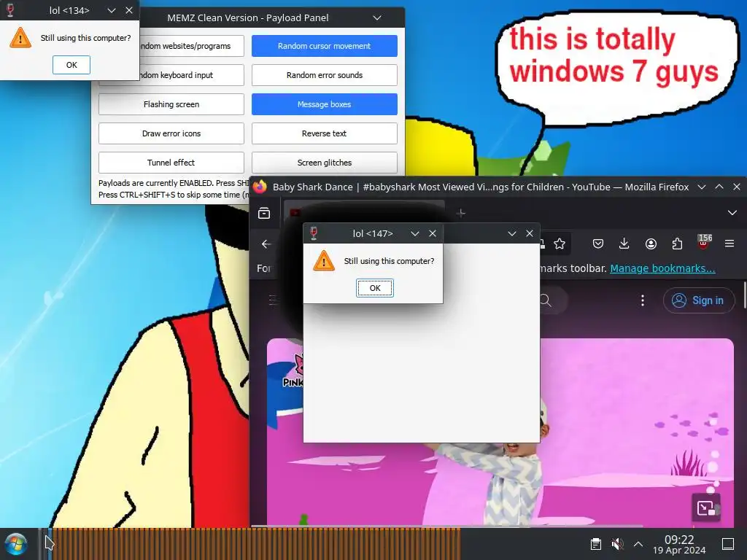This screenshot has height=560, width=747.
Task: Click wine glass icon of lol <134>
Action: pyautogui.click(x=10, y=10)
